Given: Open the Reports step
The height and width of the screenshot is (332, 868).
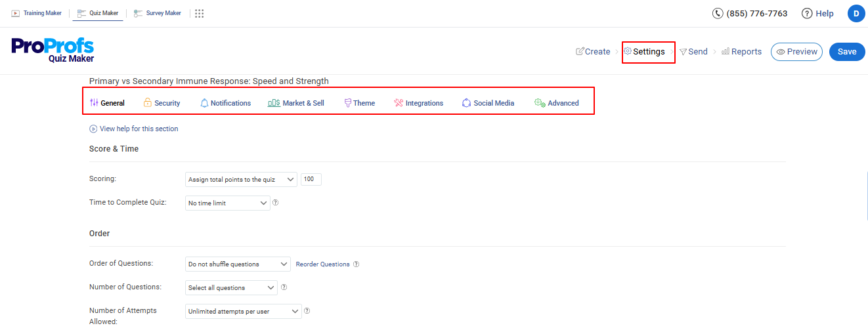Looking at the screenshot, I should pos(741,51).
